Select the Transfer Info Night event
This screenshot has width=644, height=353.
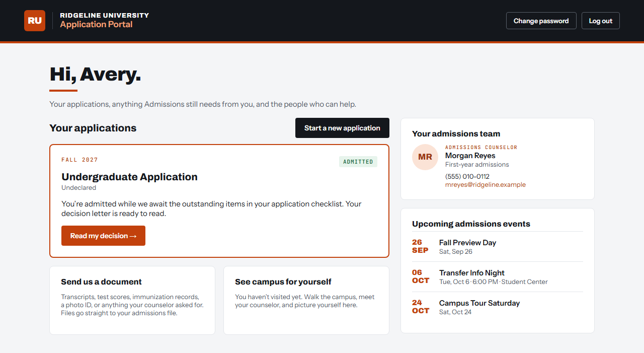498,277
